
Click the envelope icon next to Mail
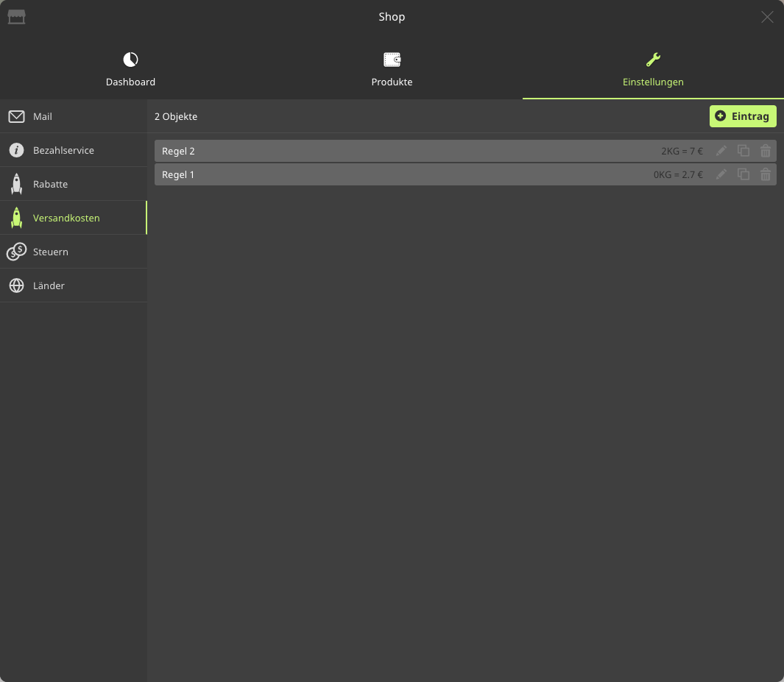pos(16,117)
